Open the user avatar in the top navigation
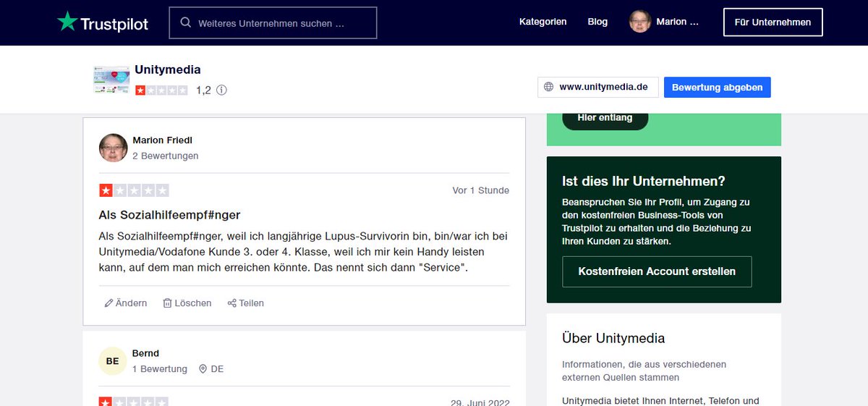 640,22
